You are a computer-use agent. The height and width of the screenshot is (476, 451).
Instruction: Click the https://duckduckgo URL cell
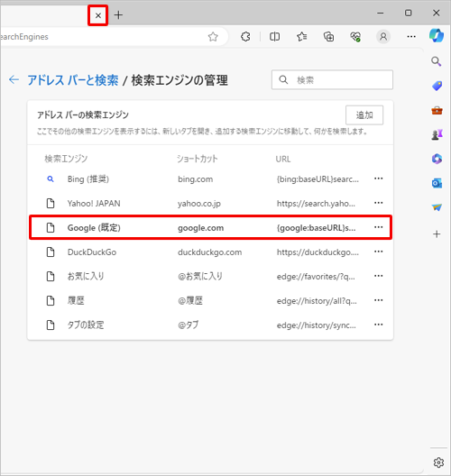(318, 252)
